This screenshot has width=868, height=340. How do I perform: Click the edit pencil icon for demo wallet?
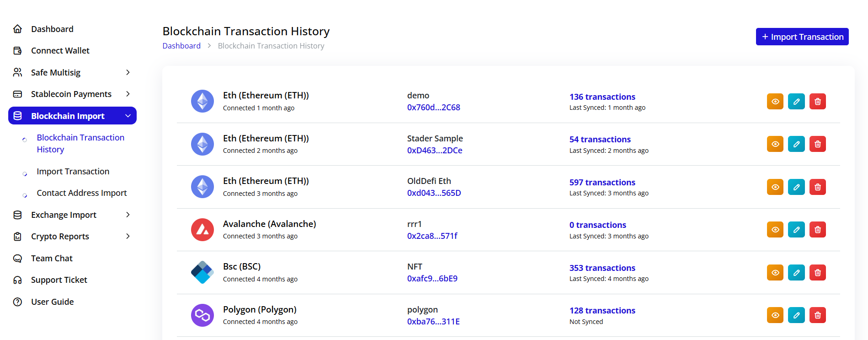(x=796, y=102)
